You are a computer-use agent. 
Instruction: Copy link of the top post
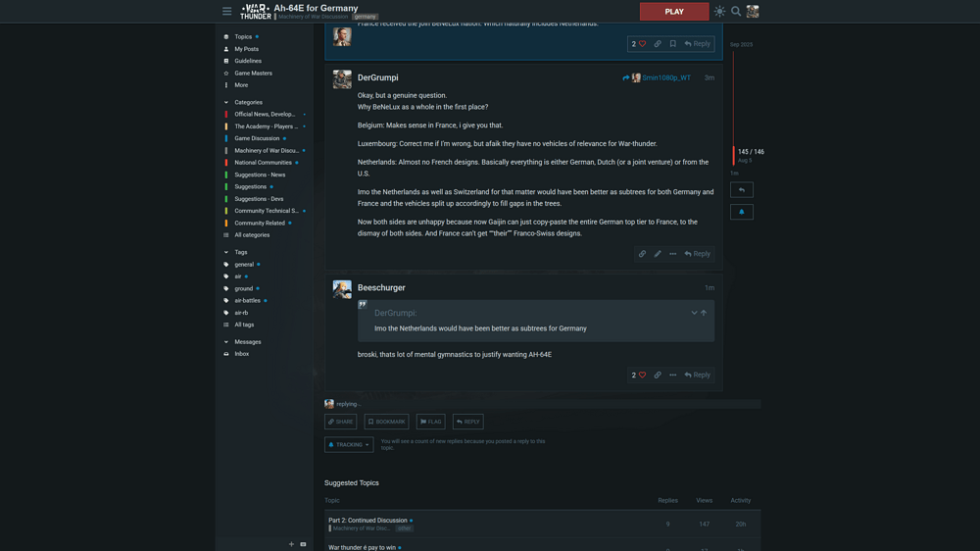coord(658,44)
